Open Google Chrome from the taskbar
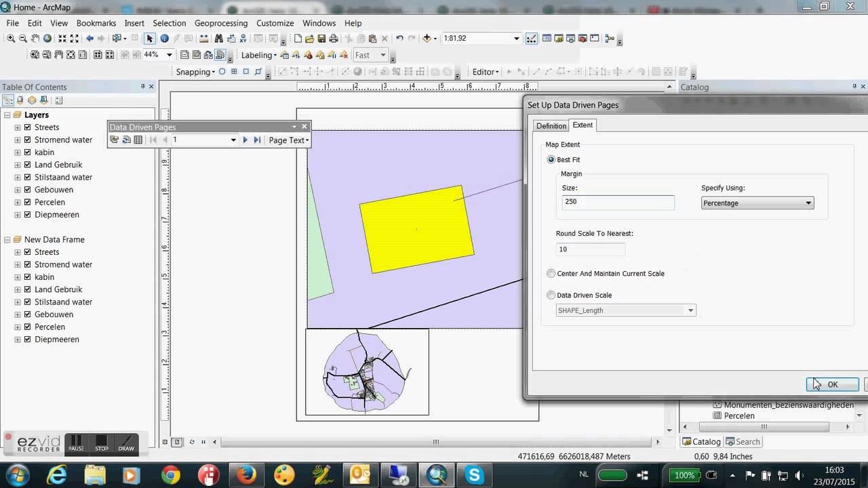 [170, 474]
